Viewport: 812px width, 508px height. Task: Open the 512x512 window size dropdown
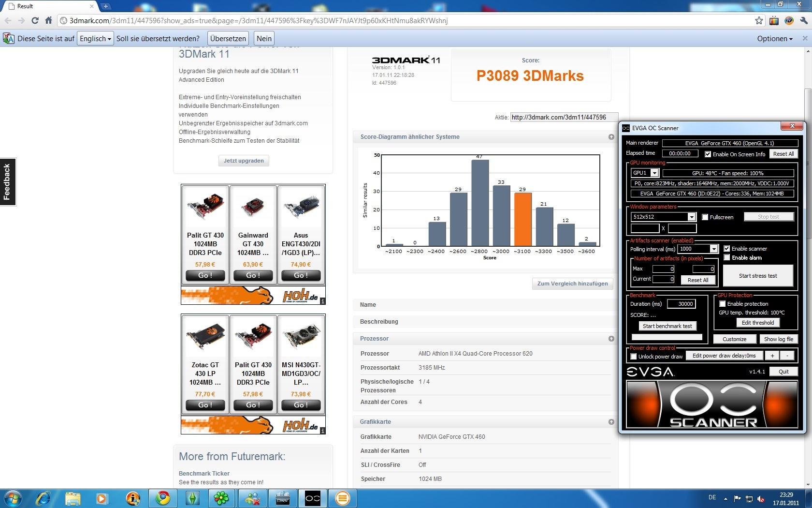tap(691, 217)
